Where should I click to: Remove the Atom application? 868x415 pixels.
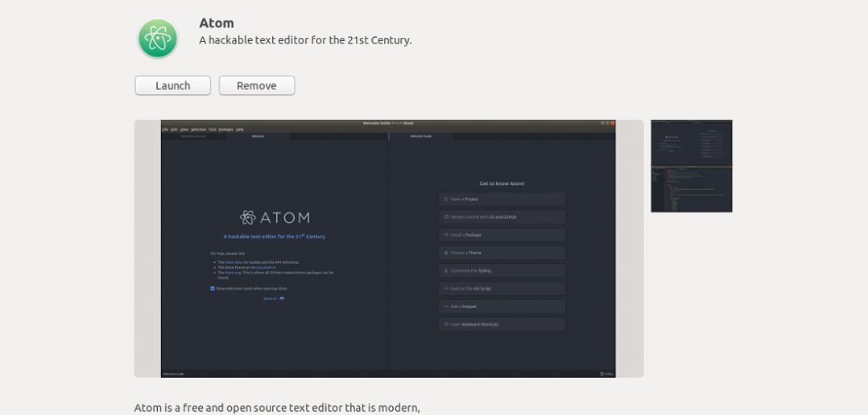(257, 85)
